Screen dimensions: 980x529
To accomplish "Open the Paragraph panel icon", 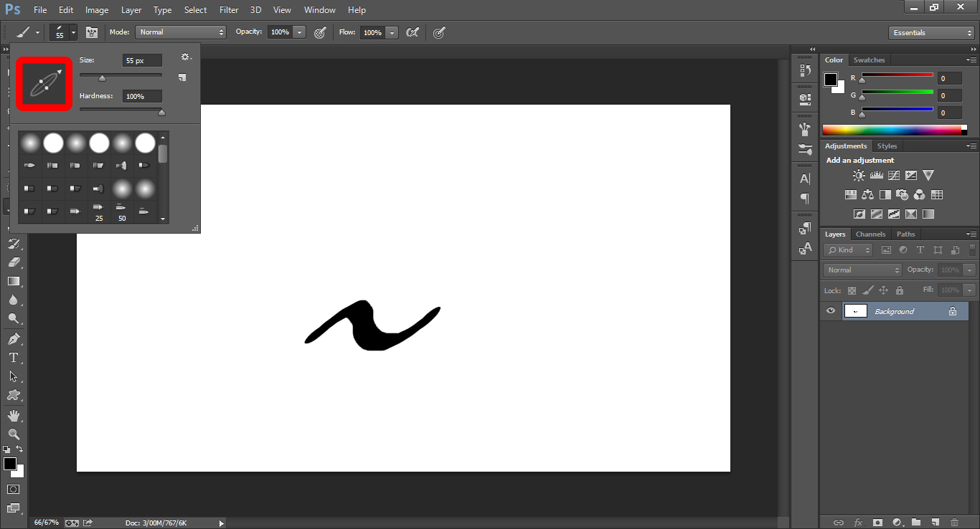I will (x=805, y=199).
